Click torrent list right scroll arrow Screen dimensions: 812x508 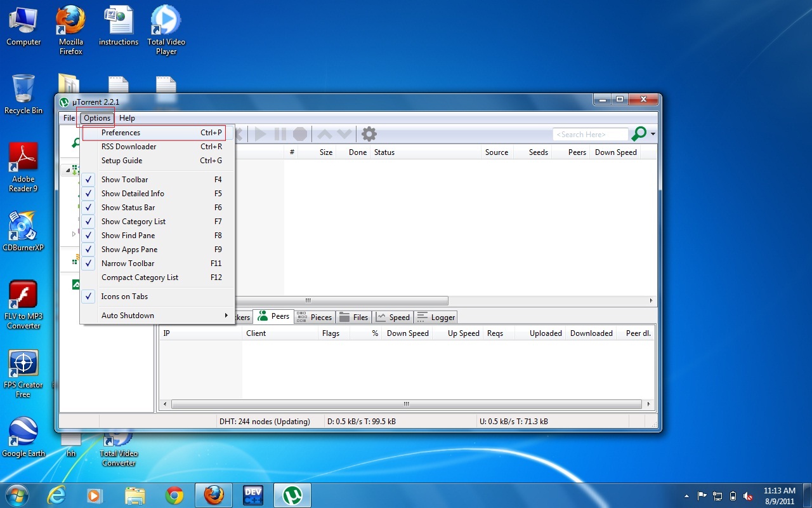(651, 301)
